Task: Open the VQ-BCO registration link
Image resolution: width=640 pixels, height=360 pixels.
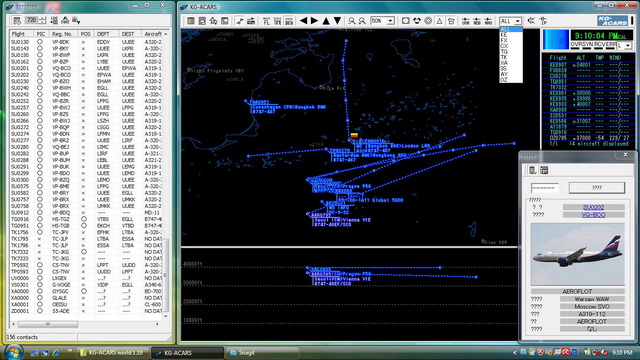Action: coord(593,215)
